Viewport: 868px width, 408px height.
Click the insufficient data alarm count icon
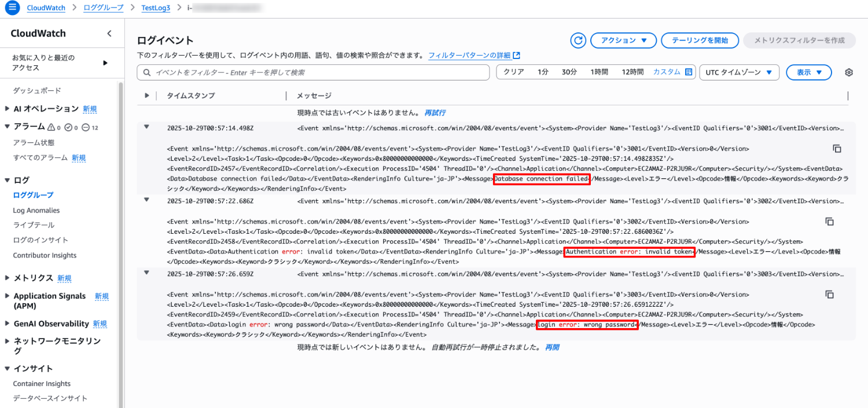(x=90, y=127)
